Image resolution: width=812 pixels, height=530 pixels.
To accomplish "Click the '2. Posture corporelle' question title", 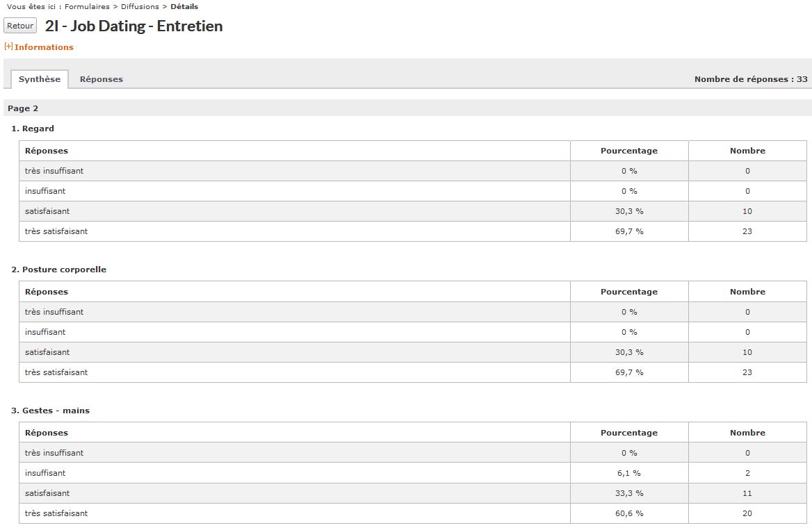I will (x=58, y=269).
